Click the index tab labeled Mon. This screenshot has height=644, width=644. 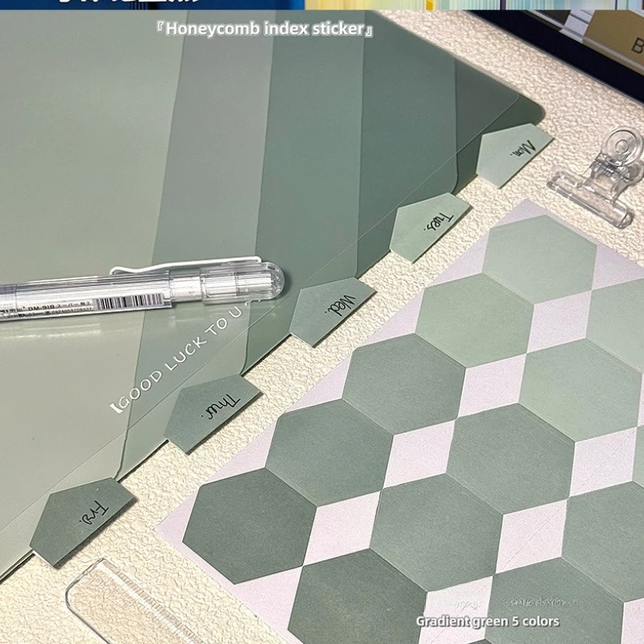[x=514, y=155]
